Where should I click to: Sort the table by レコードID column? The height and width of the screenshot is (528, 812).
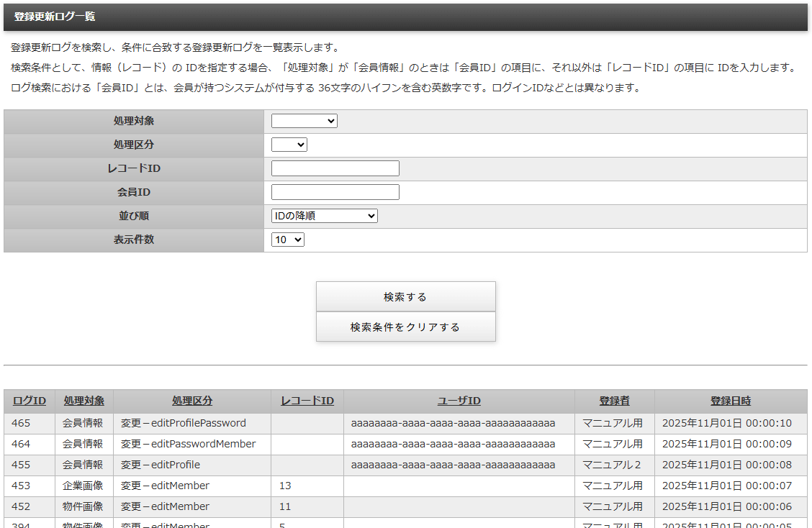(x=306, y=401)
